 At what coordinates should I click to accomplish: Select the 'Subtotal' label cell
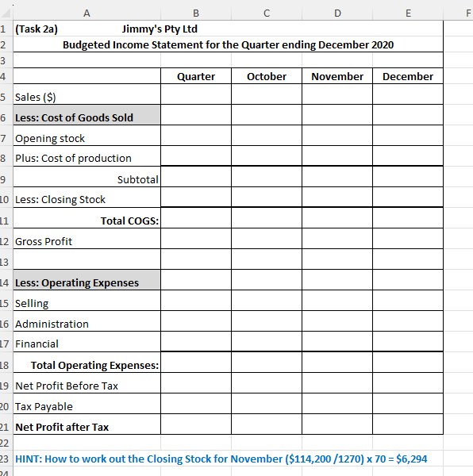pyautogui.click(x=87, y=177)
